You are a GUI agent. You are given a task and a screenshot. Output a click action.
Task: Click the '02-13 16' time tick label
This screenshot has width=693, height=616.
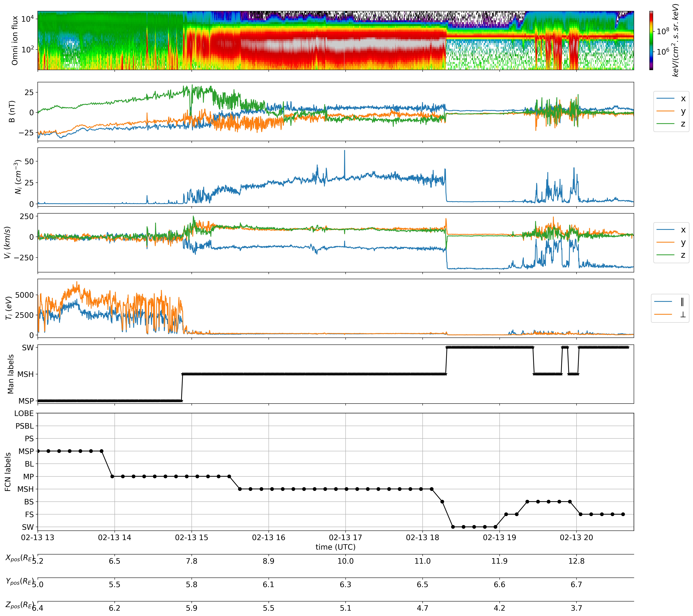[x=269, y=538]
